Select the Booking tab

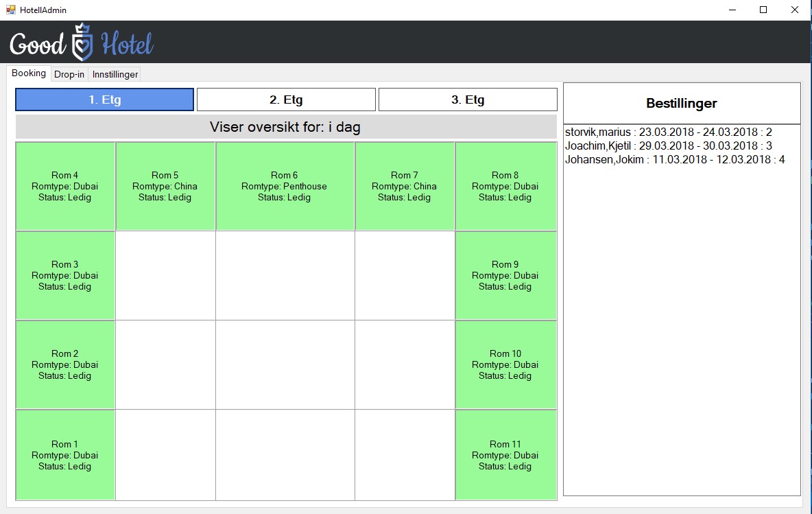(29, 73)
